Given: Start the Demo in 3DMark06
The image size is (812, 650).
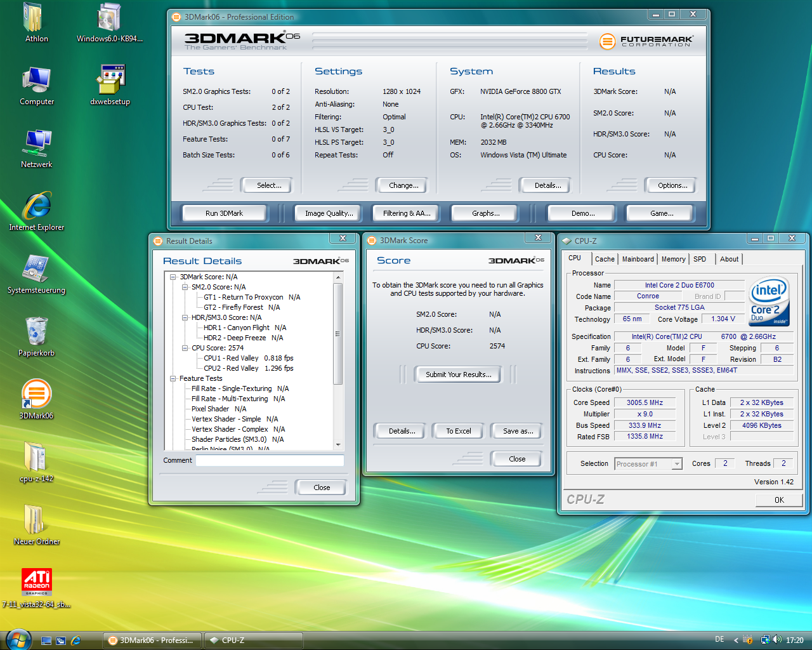Looking at the screenshot, I should point(583,213).
